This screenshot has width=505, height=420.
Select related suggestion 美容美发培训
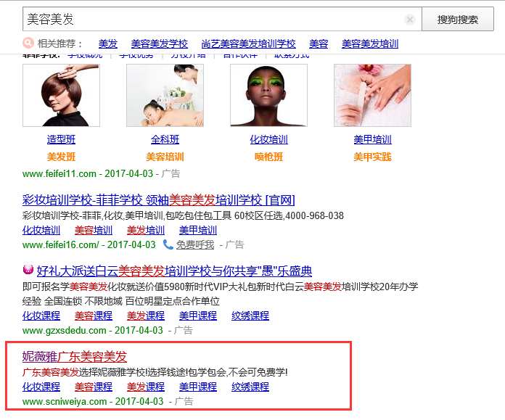[x=370, y=44]
